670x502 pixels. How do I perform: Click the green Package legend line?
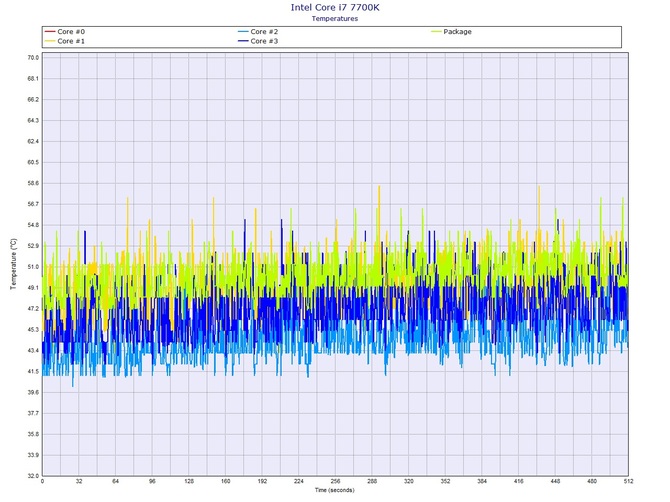click(436, 32)
